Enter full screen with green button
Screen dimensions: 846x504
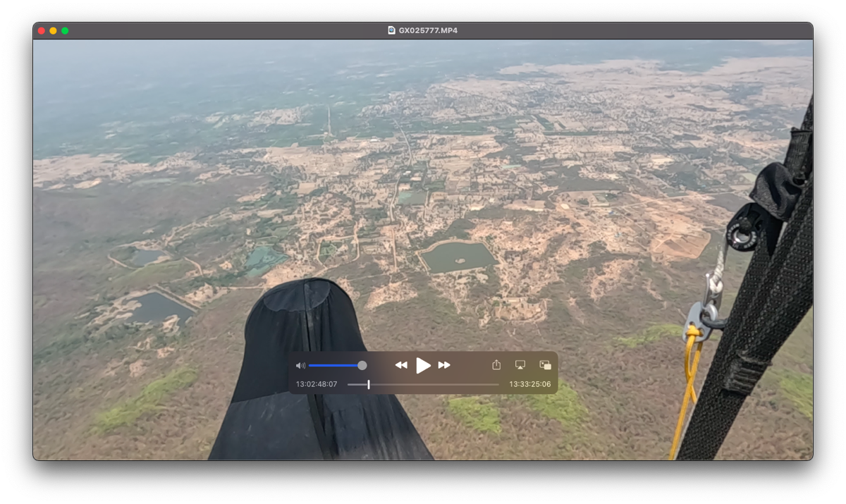coord(65,31)
